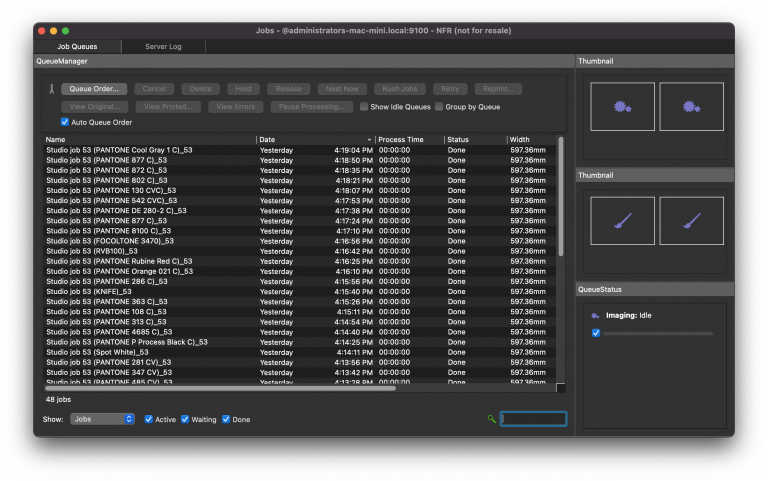Uncheck Auto Queue Order
The image size is (768, 481).
(x=65, y=122)
